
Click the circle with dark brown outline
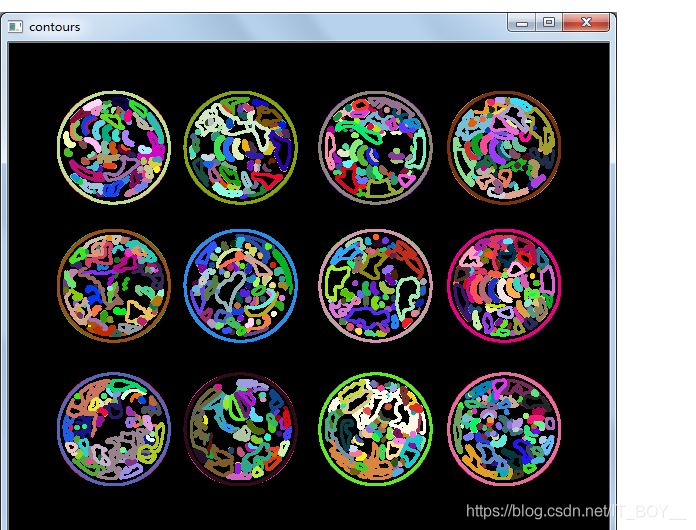(504, 147)
